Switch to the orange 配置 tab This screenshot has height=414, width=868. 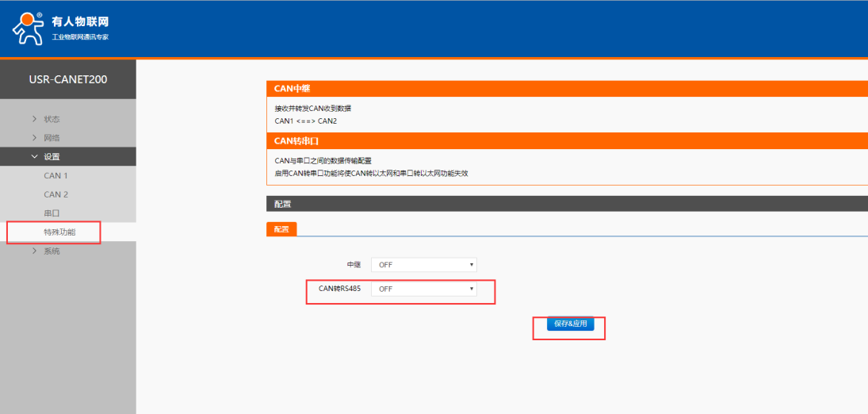point(281,229)
